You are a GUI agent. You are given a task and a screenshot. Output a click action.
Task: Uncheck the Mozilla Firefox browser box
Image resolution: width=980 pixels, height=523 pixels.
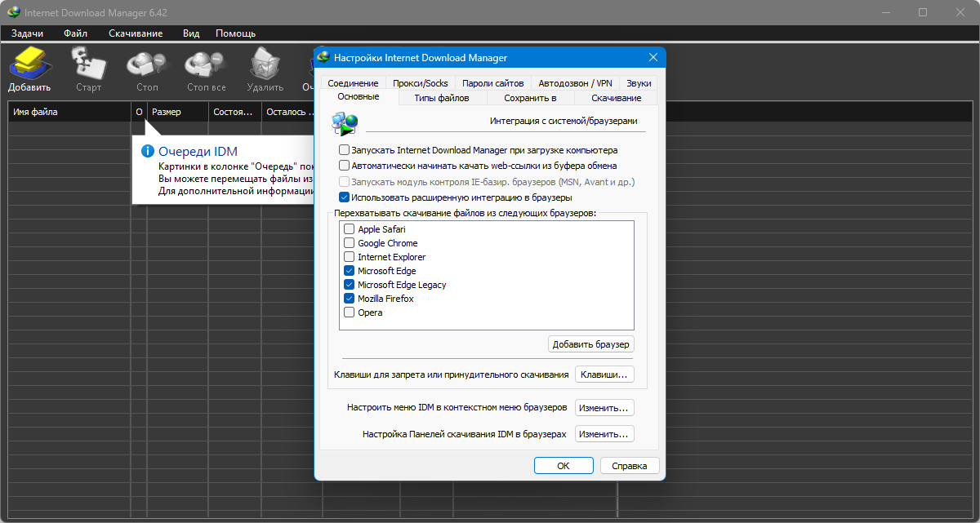350,299
